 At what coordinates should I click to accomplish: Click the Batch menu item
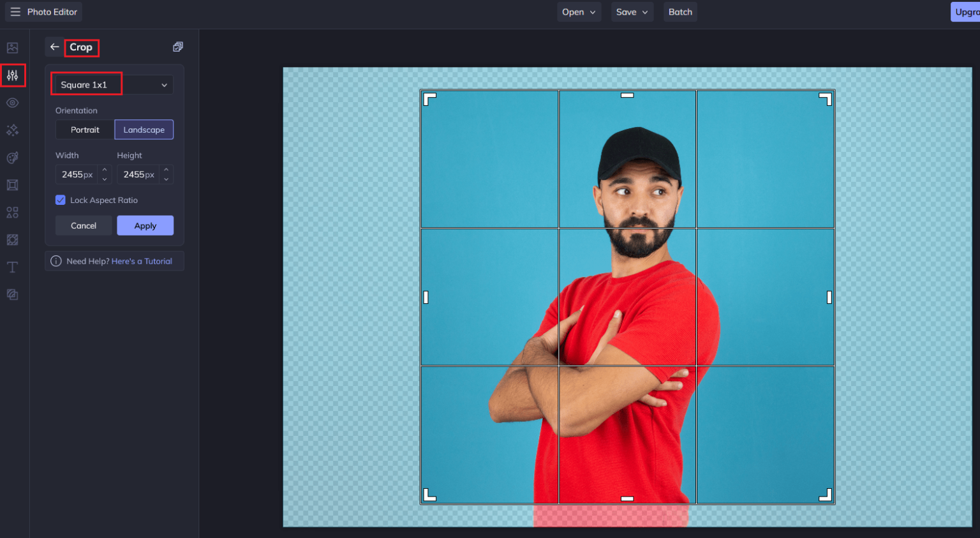pos(680,12)
